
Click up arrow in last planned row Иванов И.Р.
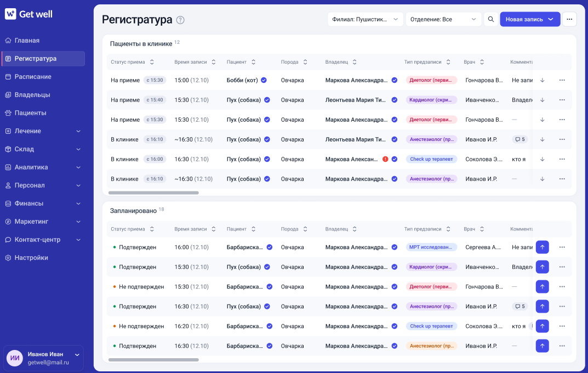coord(543,346)
